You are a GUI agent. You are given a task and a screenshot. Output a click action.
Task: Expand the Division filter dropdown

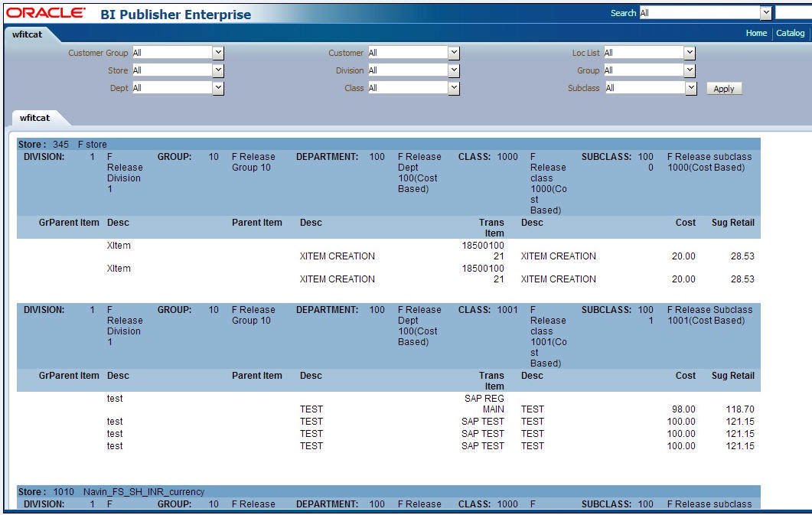(x=454, y=70)
